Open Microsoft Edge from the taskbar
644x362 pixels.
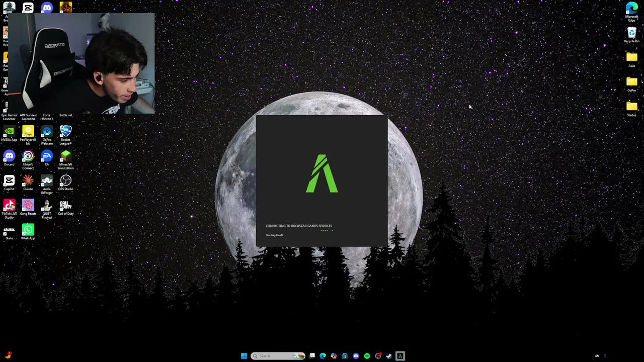tap(323, 356)
